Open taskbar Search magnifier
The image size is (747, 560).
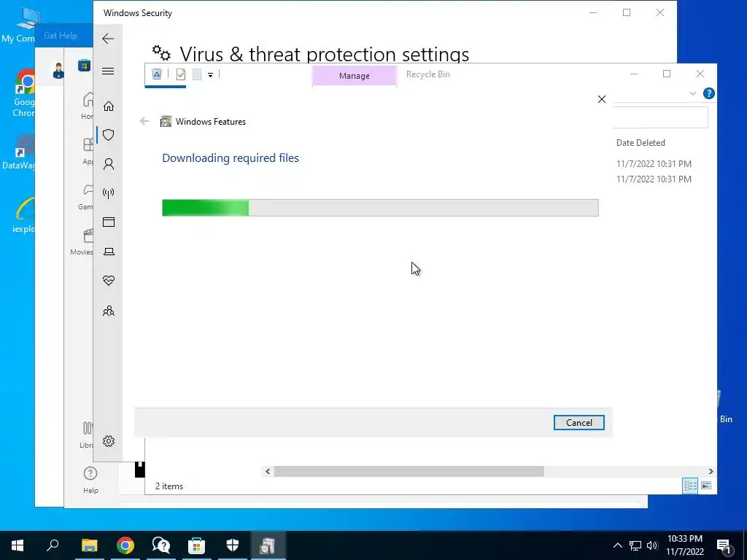coord(53,545)
